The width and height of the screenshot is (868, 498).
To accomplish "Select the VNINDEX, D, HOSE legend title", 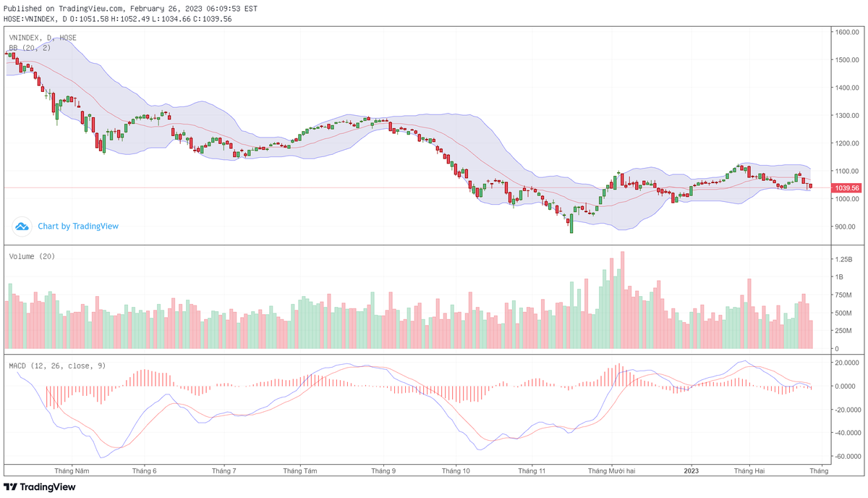I will pyautogui.click(x=43, y=38).
